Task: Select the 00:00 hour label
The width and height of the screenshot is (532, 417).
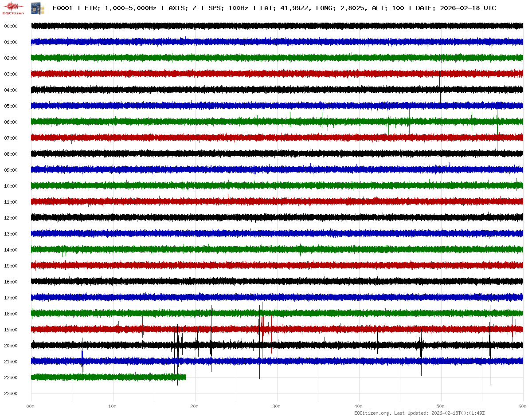Action: (11, 26)
